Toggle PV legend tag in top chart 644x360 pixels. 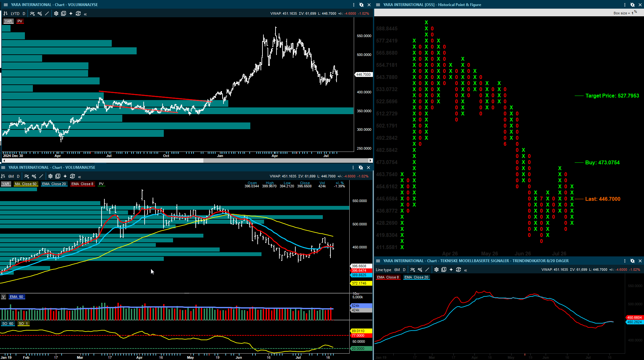[x=20, y=21]
